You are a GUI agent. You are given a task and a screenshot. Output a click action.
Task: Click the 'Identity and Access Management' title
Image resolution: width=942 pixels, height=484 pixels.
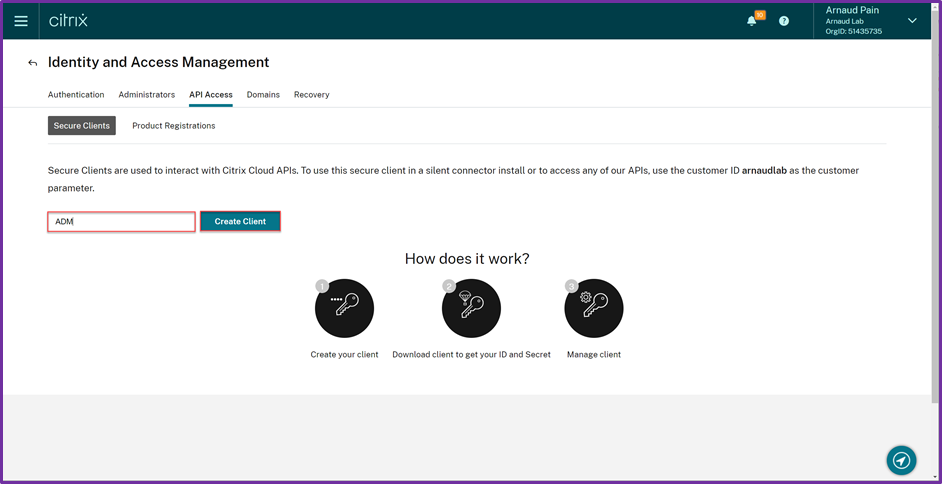(x=159, y=62)
